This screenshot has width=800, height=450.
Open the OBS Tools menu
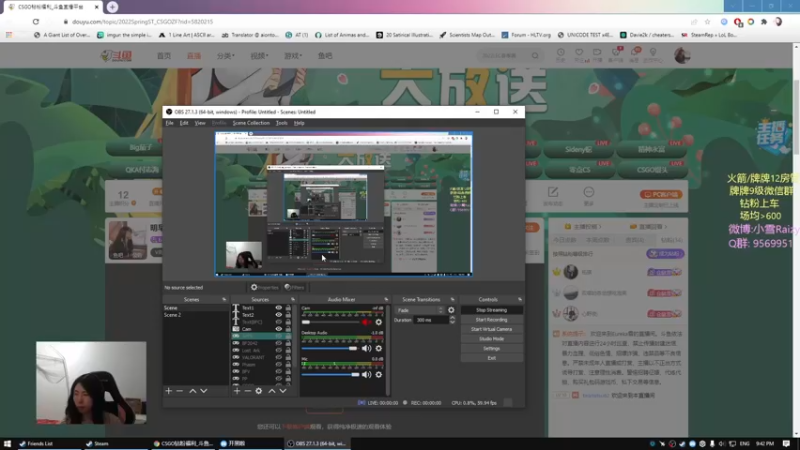(282, 123)
